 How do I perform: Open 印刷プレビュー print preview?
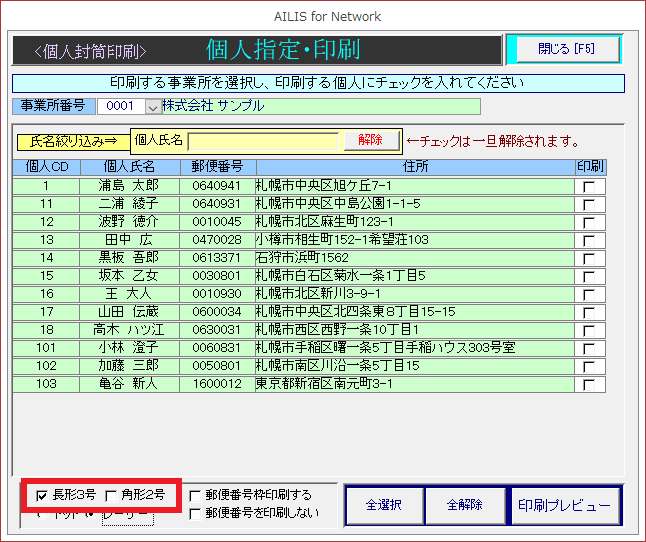(564, 506)
